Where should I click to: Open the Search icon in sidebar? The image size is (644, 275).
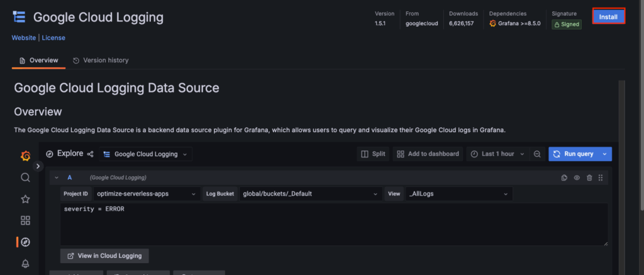(25, 177)
